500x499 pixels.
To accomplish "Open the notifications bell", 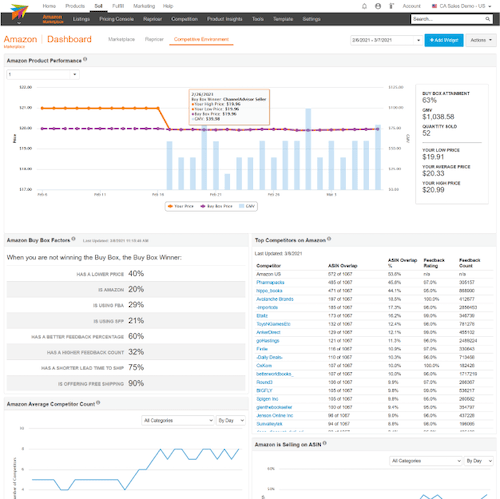I will click(364, 6).
